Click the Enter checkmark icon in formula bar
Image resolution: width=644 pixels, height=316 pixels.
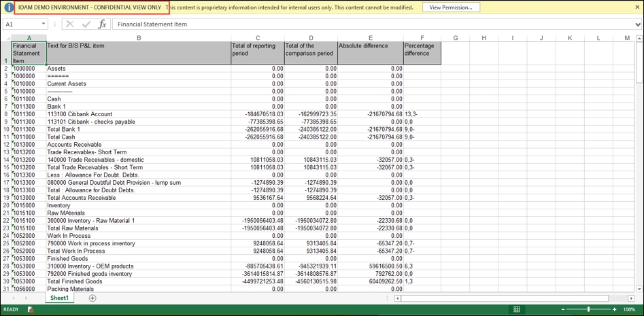pyautogui.click(x=86, y=24)
